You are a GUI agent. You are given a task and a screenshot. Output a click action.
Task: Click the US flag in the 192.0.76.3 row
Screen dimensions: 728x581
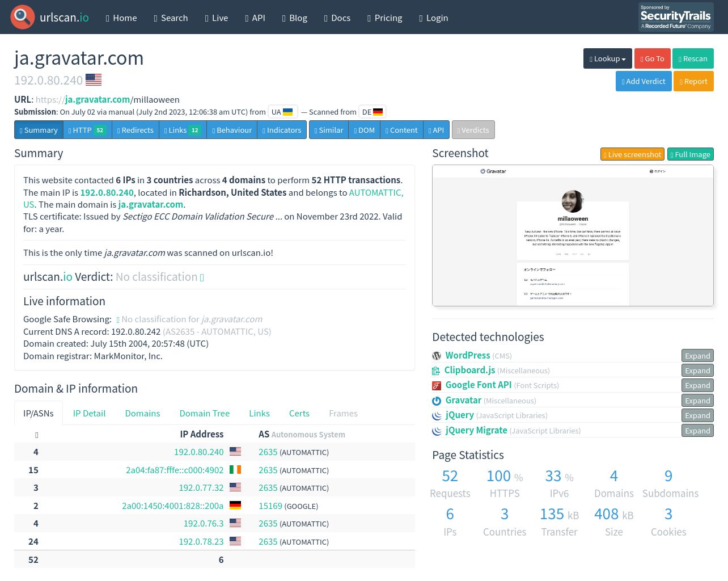[x=235, y=523]
